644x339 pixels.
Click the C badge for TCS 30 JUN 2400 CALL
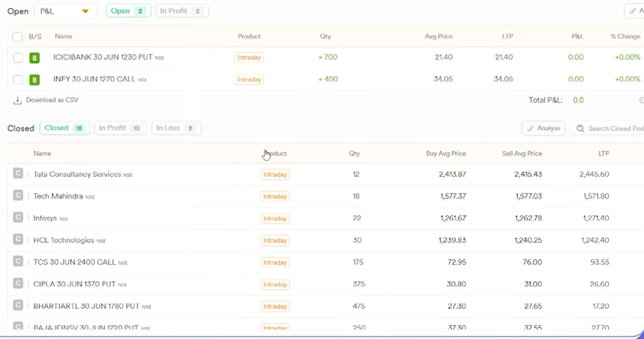[x=18, y=262]
